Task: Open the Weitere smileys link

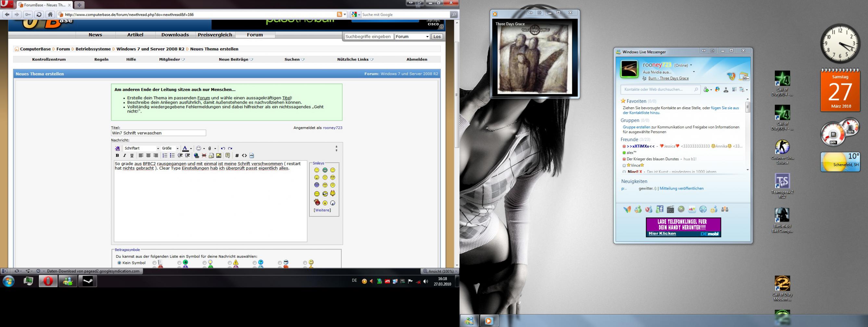Action: point(322,210)
